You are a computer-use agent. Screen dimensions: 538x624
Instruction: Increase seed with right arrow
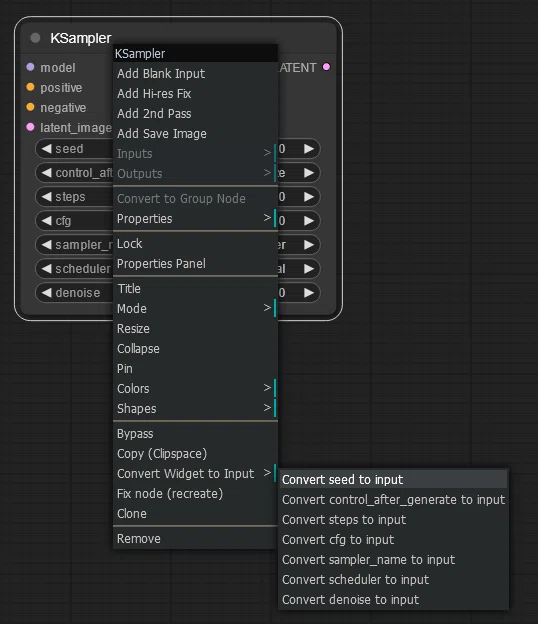(x=309, y=149)
